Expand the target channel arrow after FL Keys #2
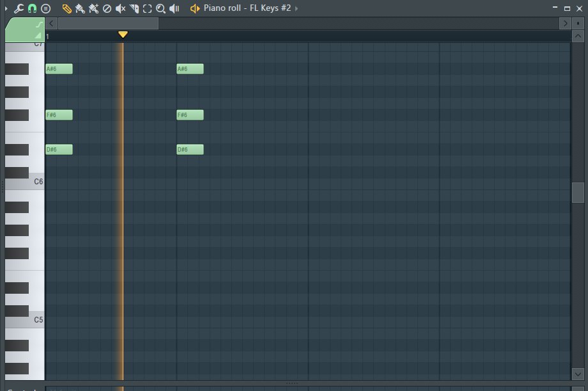The height and width of the screenshot is (391, 588). (297, 8)
